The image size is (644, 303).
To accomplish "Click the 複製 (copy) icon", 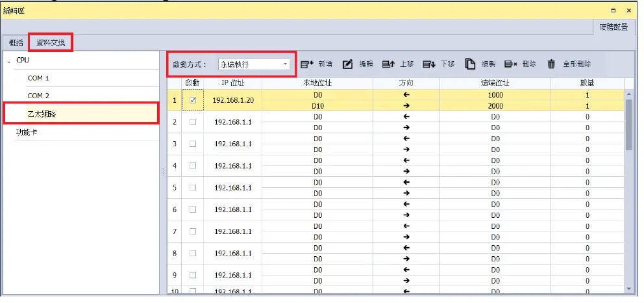I will tap(470, 64).
